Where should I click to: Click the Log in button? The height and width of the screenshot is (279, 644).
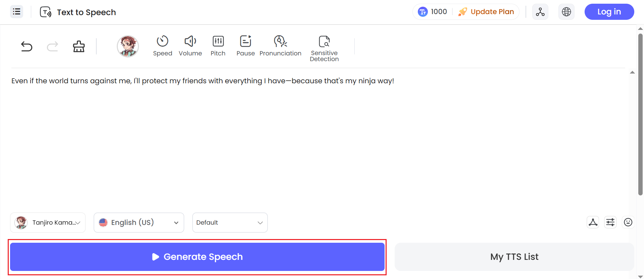pyautogui.click(x=609, y=12)
